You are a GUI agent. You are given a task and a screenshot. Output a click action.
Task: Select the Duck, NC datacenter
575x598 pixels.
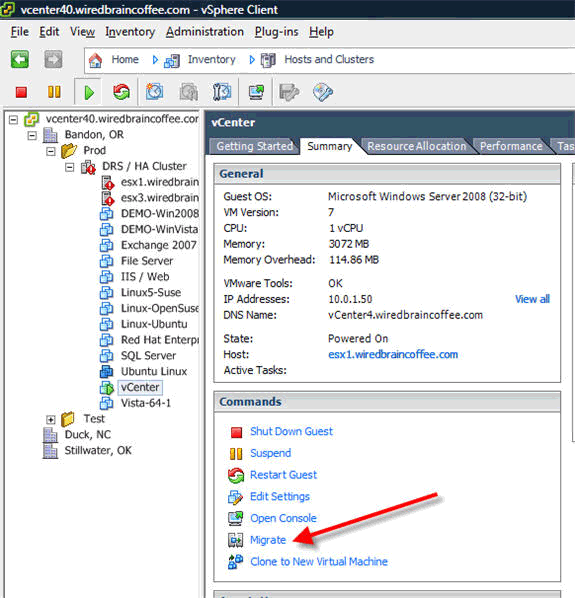[88, 435]
